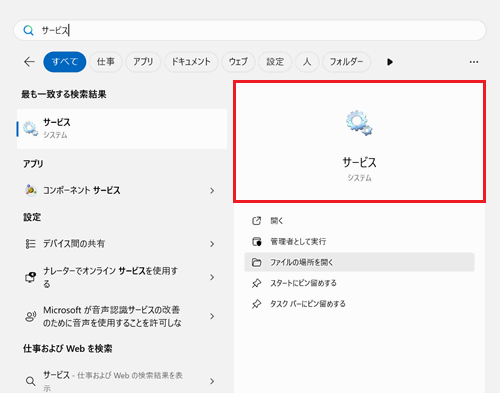This screenshot has height=393, width=500.
Task: Show more filter tabs with the play arrow
Action: pos(390,62)
